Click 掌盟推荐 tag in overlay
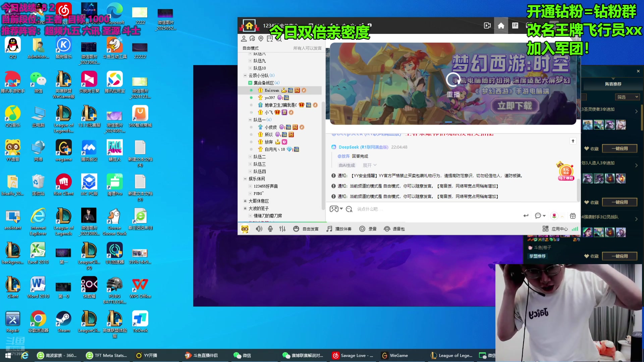 coord(537,256)
